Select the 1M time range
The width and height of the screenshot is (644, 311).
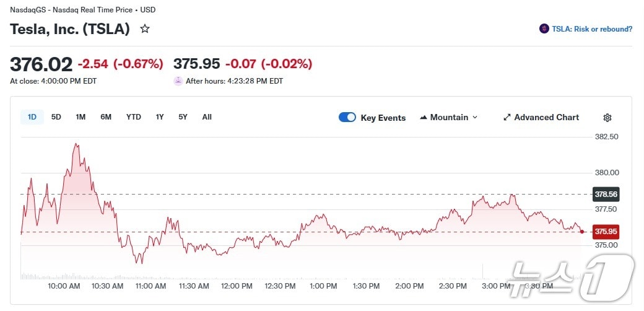coord(80,117)
